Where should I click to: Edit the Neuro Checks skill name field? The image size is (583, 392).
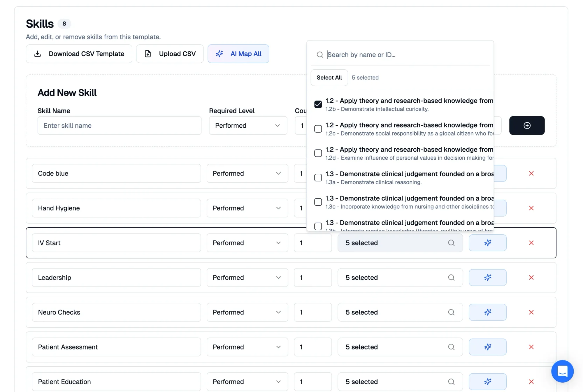[116, 312]
